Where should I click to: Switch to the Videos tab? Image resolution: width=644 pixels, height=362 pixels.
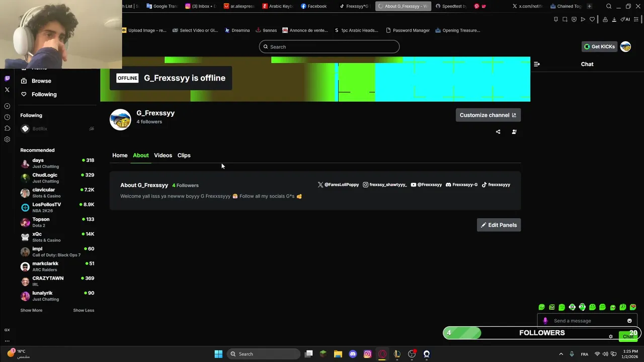tap(163, 155)
